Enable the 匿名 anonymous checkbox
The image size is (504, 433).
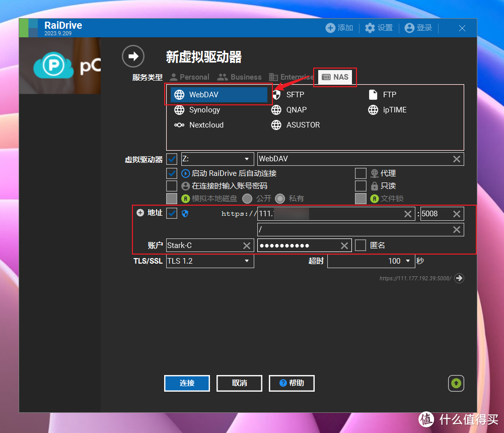coord(361,245)
